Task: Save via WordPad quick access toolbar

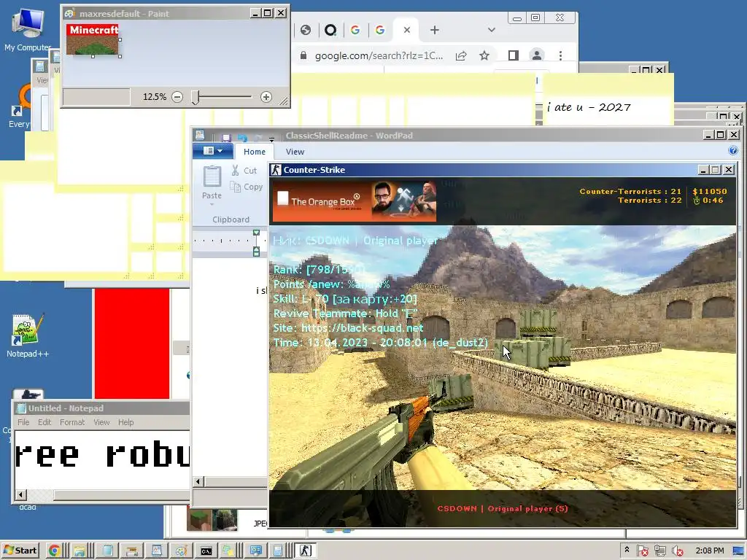Action: pyautogui.click(x=226, y=138)
